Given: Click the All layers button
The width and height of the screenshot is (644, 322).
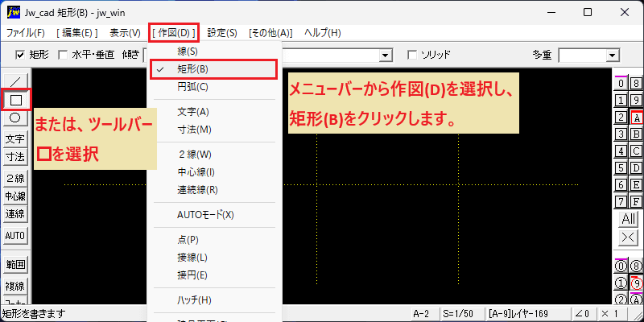Looking at the screenshot, I should click(x=629, y=219).
